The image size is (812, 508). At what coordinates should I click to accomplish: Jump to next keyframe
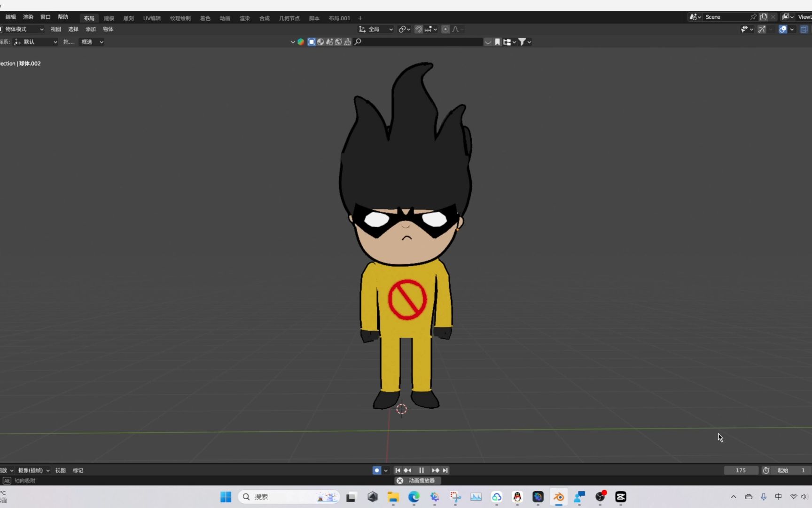coord(436,470)
